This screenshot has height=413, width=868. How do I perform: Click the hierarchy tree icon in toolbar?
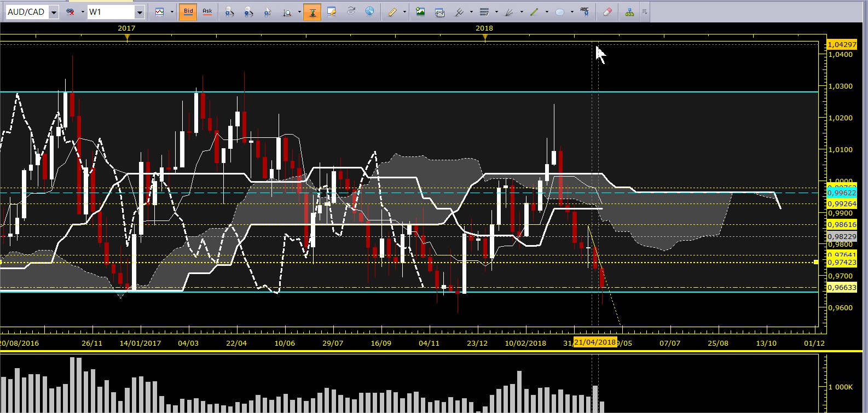click(x=629, y=11)
